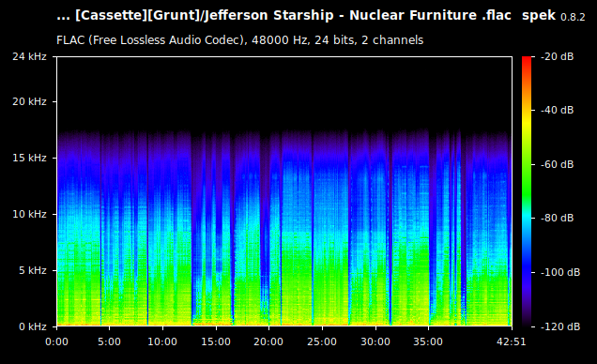Click the 30:00 time axis label
The height and width of the screenshot is (364, 597).
(x=375, y=341)
